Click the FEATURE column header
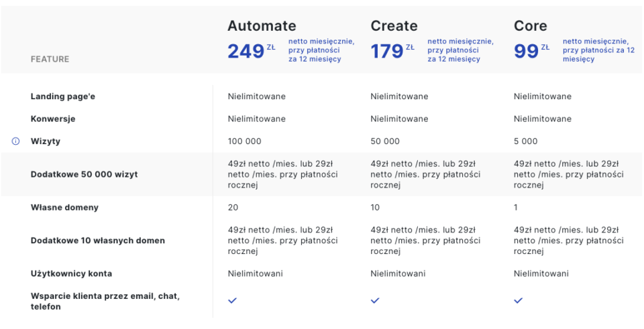Image resolution: width=644 pixels, height=329 pixels. [50, 59]
